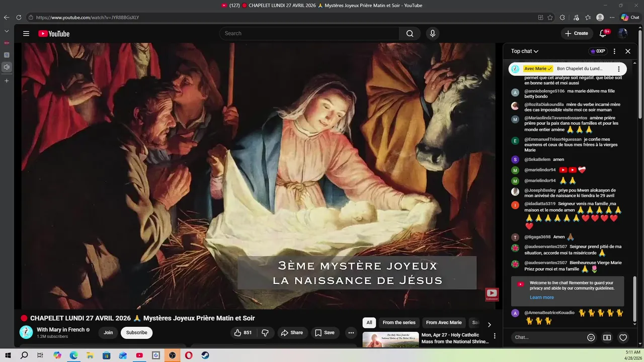Open @anniebolenge5106 chat author name
The height and width of the screenshot is (362, 644).
tap(544, 92)
